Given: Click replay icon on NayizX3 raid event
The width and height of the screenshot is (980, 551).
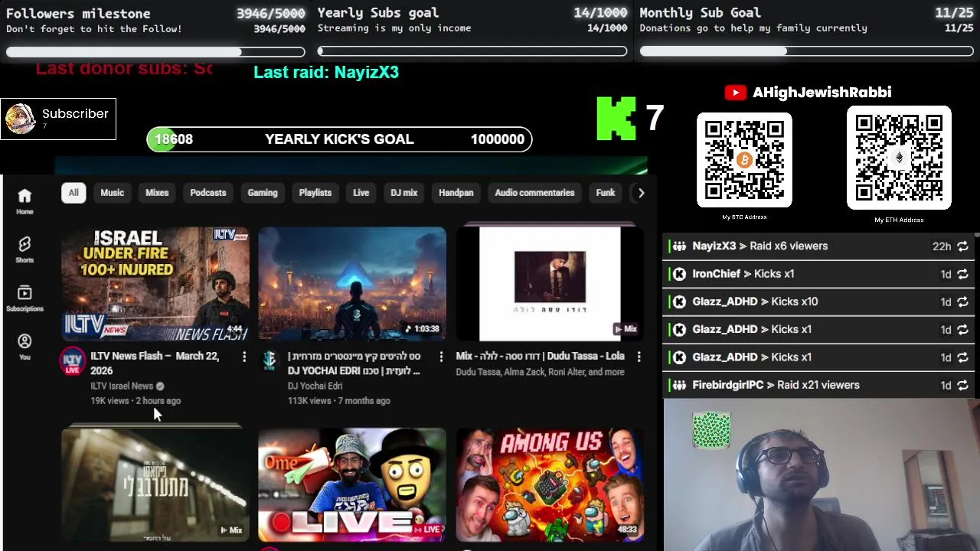Looking at the screenshot, I should click(x=962, y=246).
